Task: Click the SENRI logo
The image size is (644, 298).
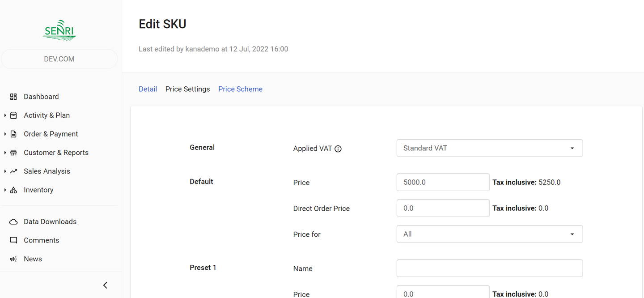Action: point(59,31)
